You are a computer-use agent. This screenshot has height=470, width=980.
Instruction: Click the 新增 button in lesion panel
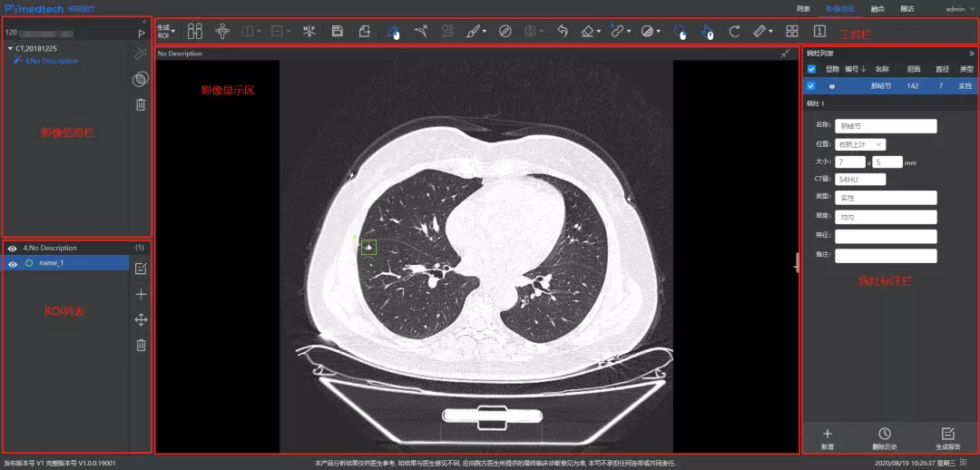[827, 439]
